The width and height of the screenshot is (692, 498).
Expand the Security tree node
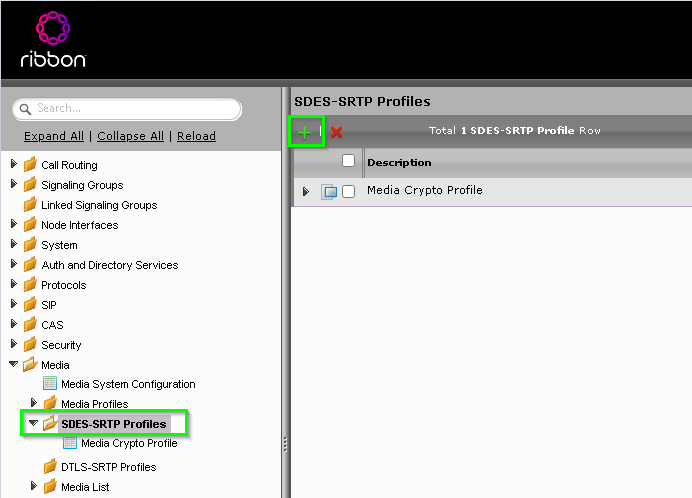point(14,344)
